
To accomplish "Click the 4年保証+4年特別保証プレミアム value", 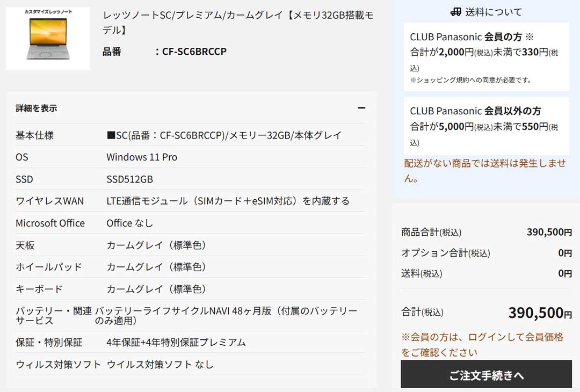I will point(176,343).
